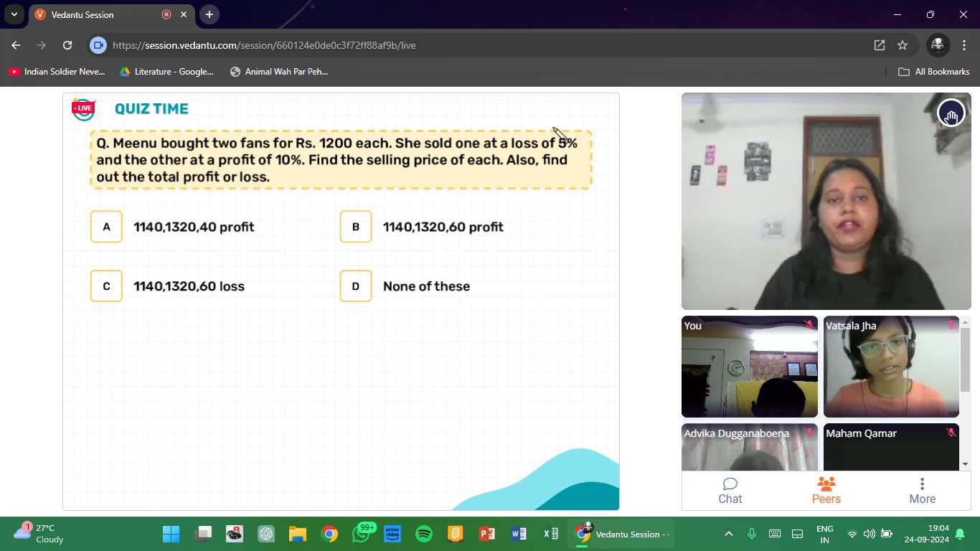The image size is (980, 551).
Task: Open the Chat tab
Action: 730,491
